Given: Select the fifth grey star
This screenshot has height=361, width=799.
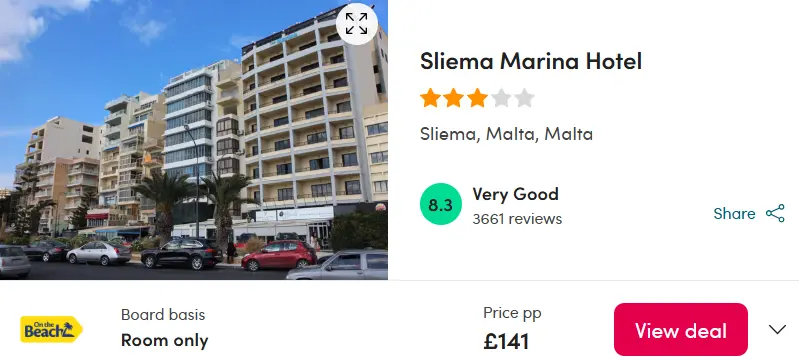Looking at the screenshot, I should (524, 98).
